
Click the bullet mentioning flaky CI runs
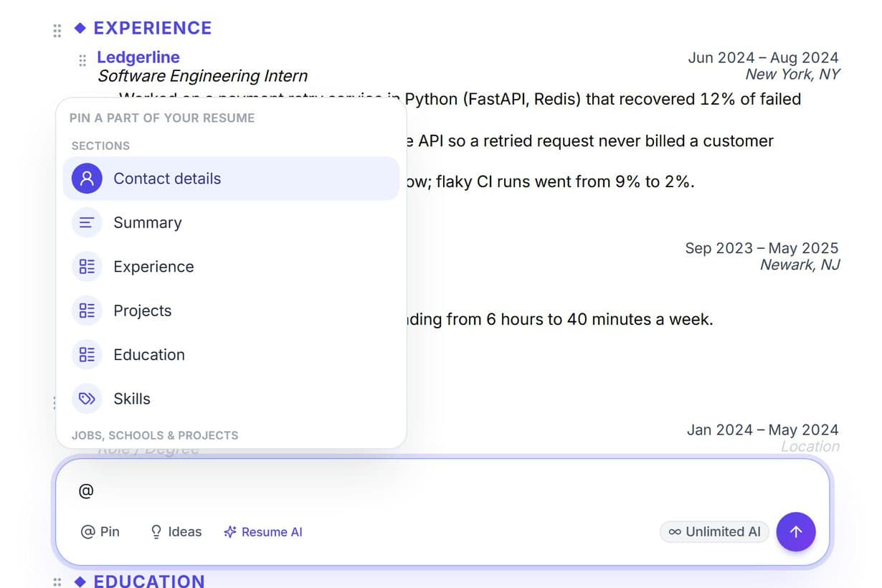click(551, 182)
